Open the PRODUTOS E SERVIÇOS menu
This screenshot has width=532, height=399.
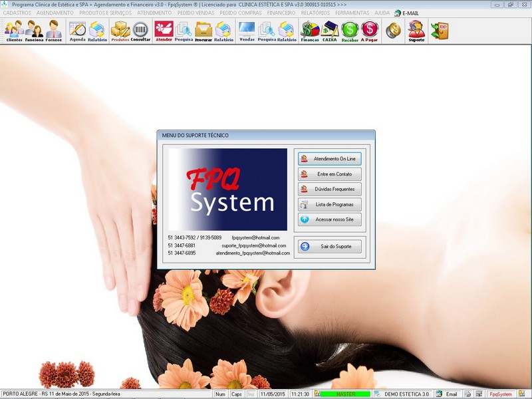click(x=105, y=13)
